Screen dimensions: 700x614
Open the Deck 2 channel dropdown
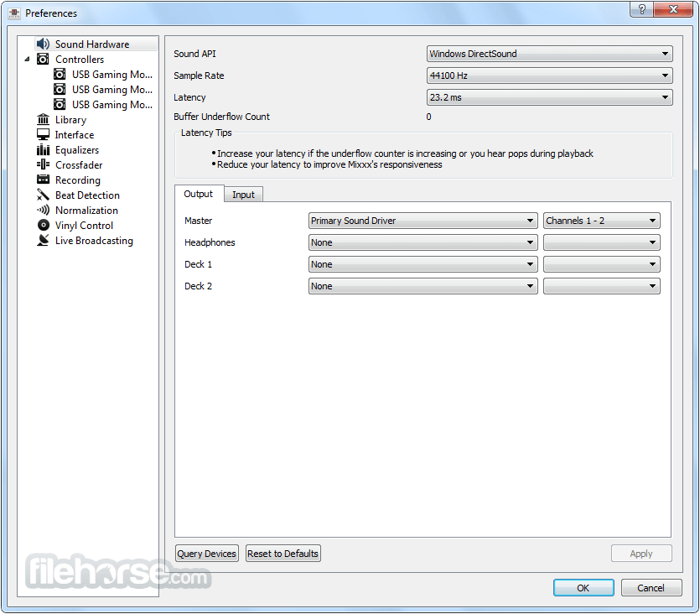[601, 286]
